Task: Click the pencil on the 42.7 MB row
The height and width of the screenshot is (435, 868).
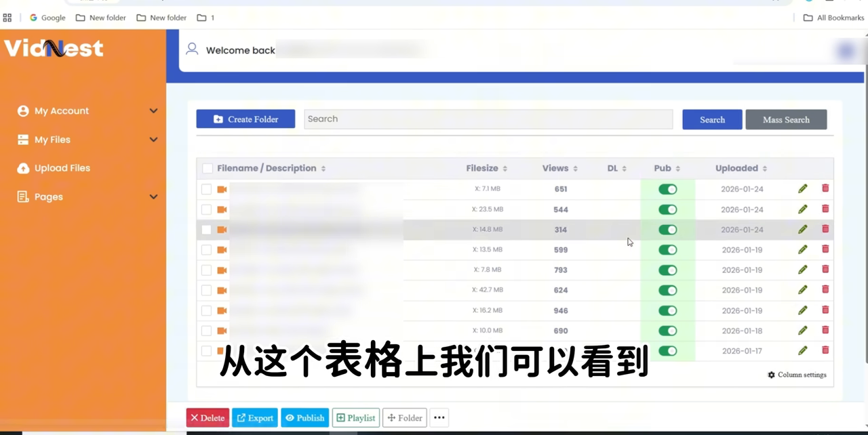Action: (803, 290)
